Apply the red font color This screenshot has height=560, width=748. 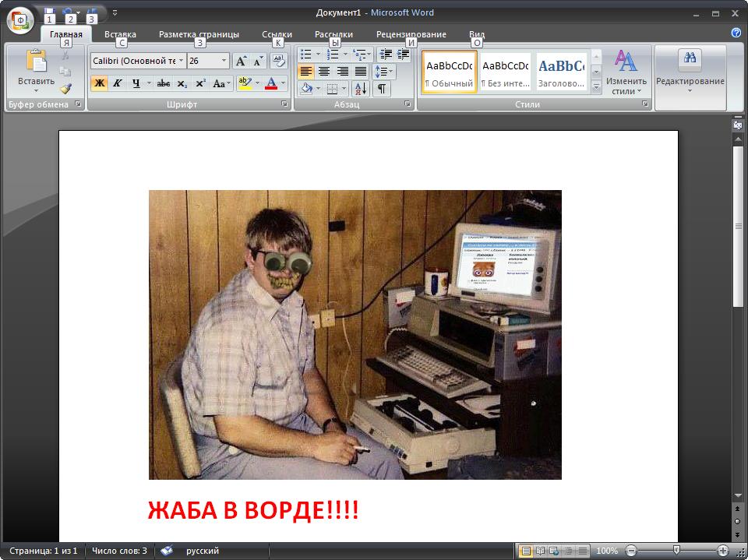[271, 83]
